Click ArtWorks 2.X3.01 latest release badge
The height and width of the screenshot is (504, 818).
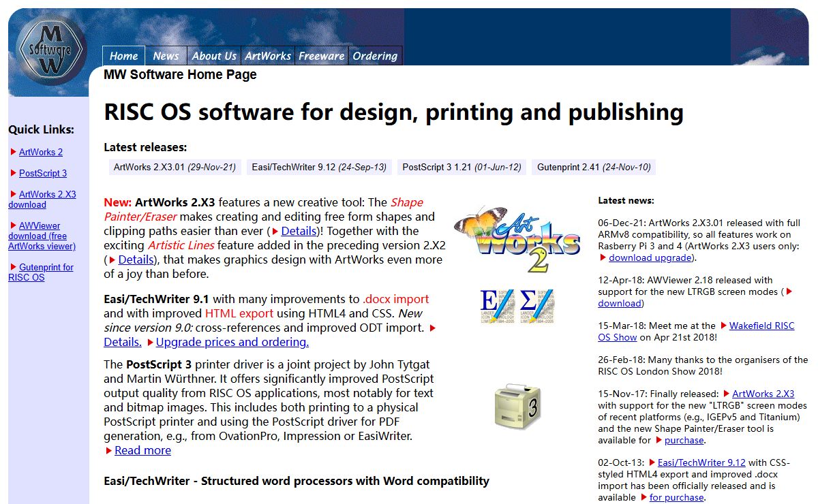click(x=175, y=167)
